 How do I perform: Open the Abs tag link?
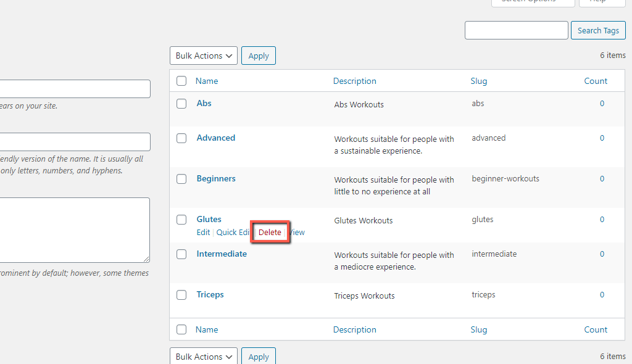pyautogui.click(x=204, y=103)
